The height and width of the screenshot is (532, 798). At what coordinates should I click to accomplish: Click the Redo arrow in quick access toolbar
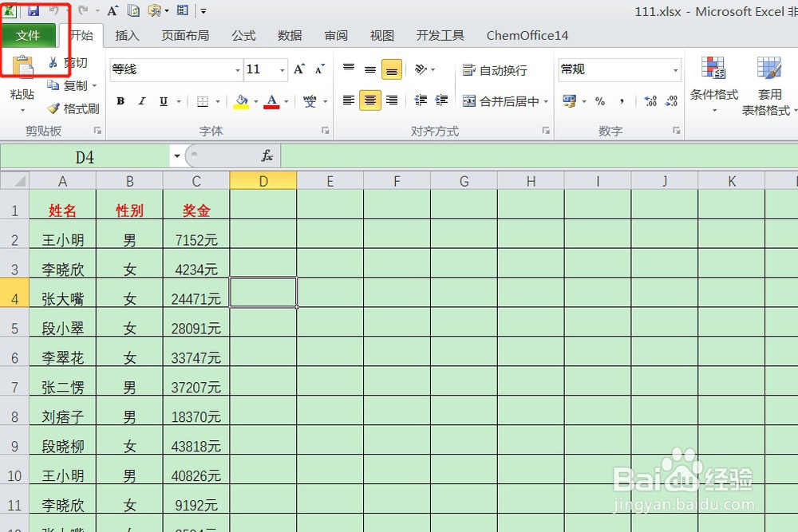(x=84, y=10)
